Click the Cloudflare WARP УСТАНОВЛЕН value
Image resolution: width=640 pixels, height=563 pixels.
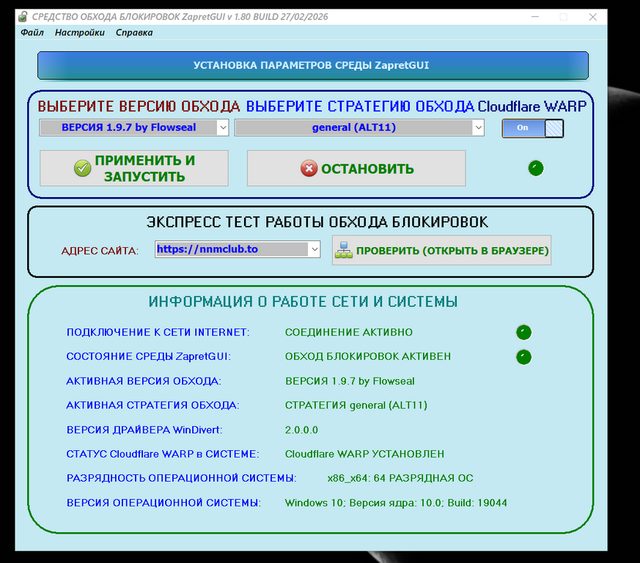pyautogui.click(x=364, y=454)
